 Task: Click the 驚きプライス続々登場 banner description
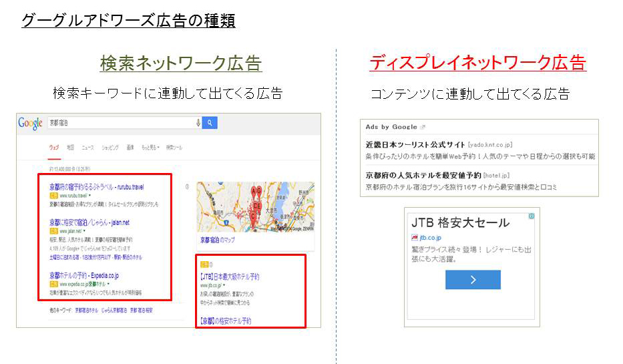coord(471,254)
